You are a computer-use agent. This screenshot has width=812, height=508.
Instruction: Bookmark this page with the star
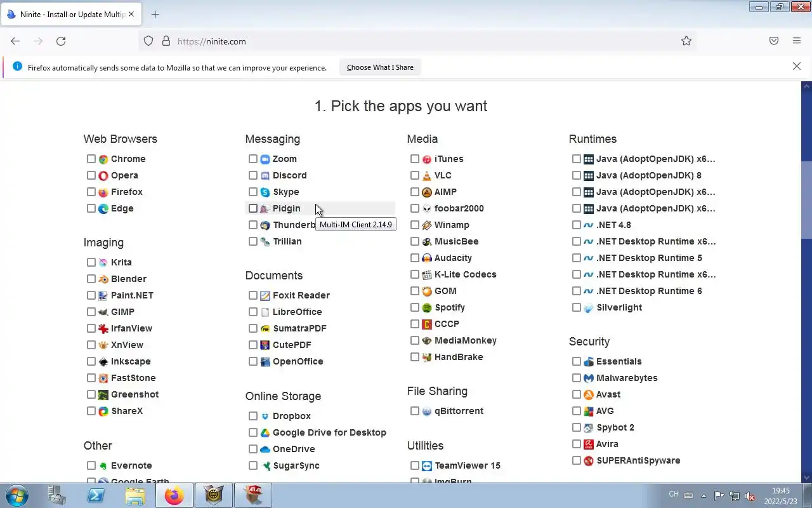pyautogui.click(x=686, y=41)
